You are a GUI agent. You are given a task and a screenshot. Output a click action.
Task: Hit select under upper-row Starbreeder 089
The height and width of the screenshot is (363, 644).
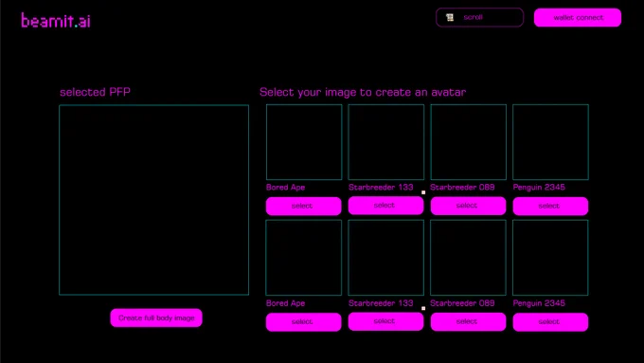(468, 206)
